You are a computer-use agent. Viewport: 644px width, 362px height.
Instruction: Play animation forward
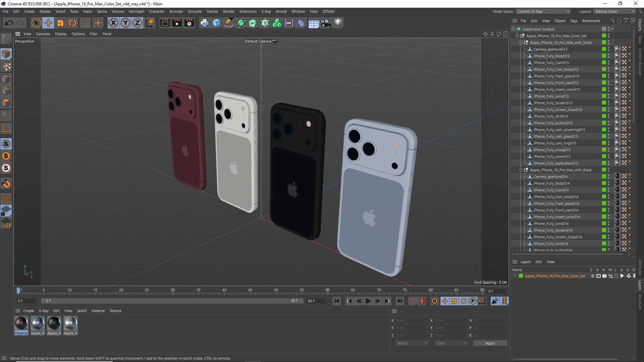[x=368, y=301]
